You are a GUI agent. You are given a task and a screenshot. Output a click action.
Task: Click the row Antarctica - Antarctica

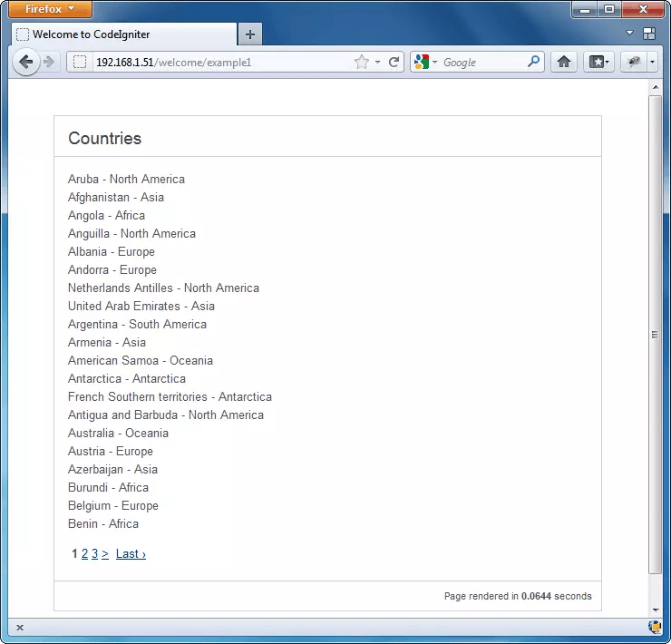127,378
